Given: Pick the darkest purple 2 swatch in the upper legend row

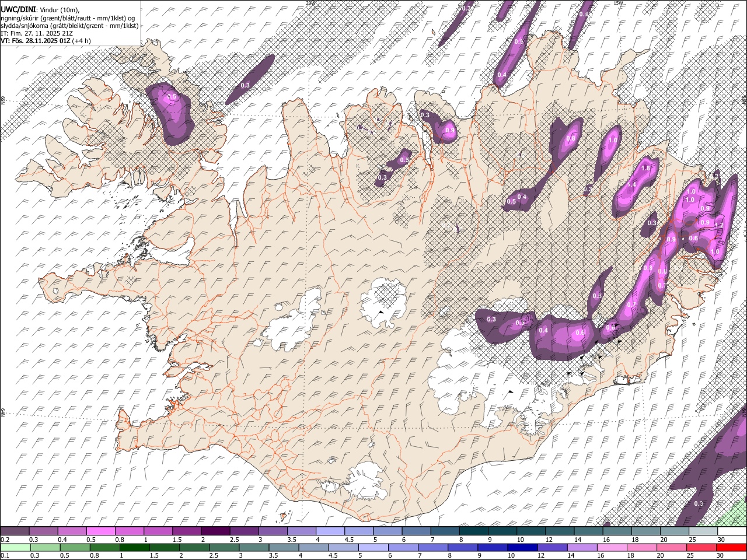Looking at the screenshot, I should [x=215, y=531].
